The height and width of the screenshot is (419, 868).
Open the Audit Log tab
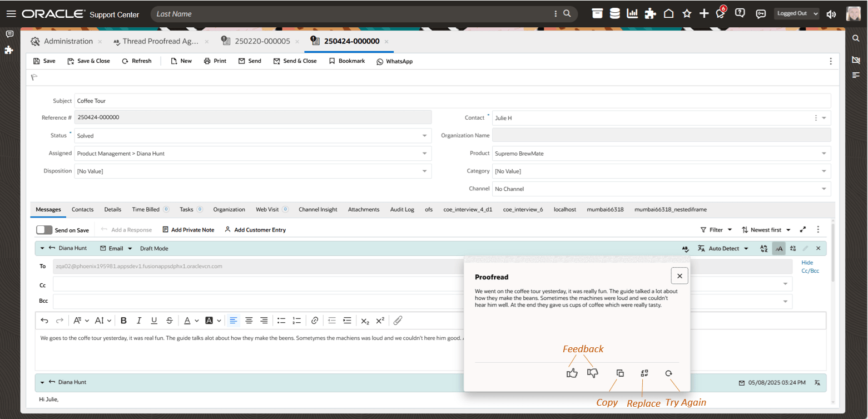click(402, 209)
